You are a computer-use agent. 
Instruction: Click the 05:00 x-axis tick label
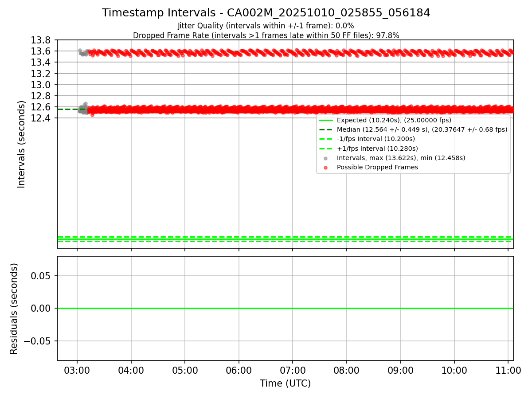click(x=185, y=370)
